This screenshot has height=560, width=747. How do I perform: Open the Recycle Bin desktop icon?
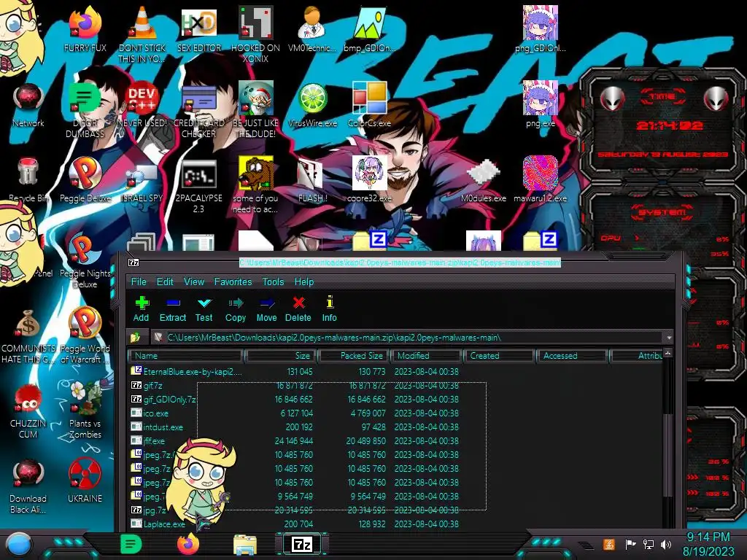pos(28,180)
